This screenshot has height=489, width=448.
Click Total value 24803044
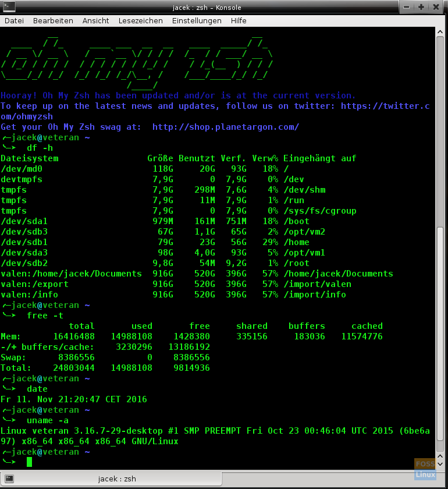[x=74, y=368]
